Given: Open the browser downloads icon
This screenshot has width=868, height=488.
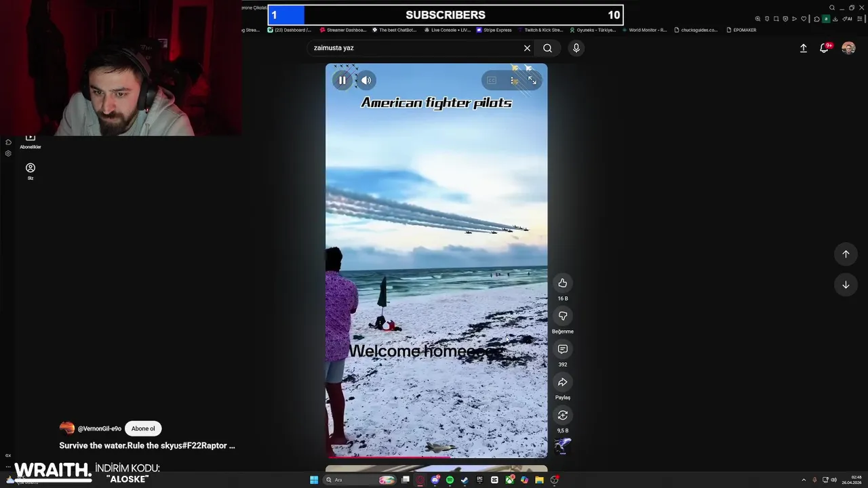Looking at the screenshot, I should (x=835, y=18).
